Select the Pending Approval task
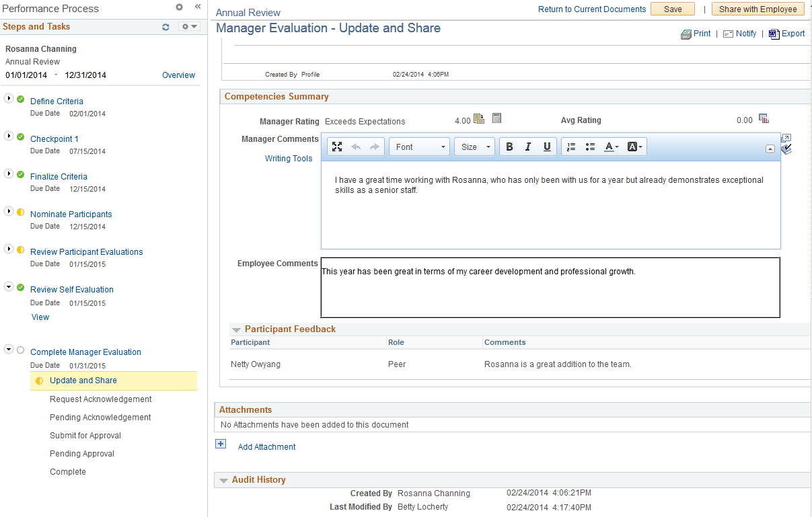 coord(82,454)
